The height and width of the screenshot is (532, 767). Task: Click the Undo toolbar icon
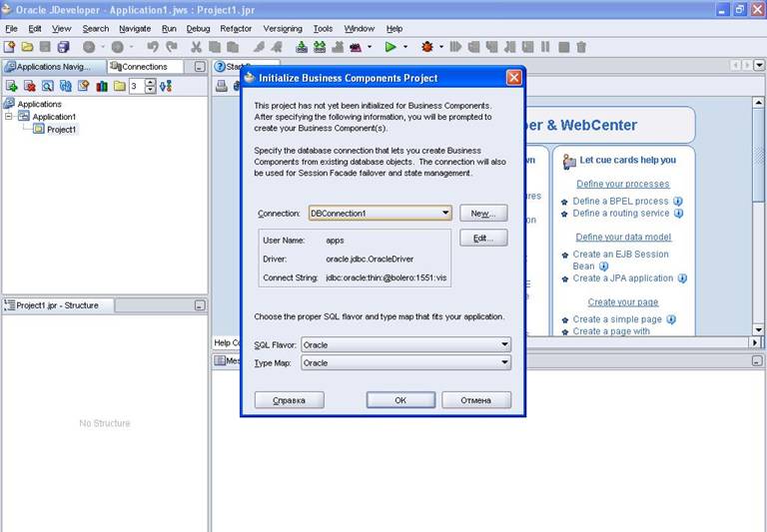(x=153, y=47)
